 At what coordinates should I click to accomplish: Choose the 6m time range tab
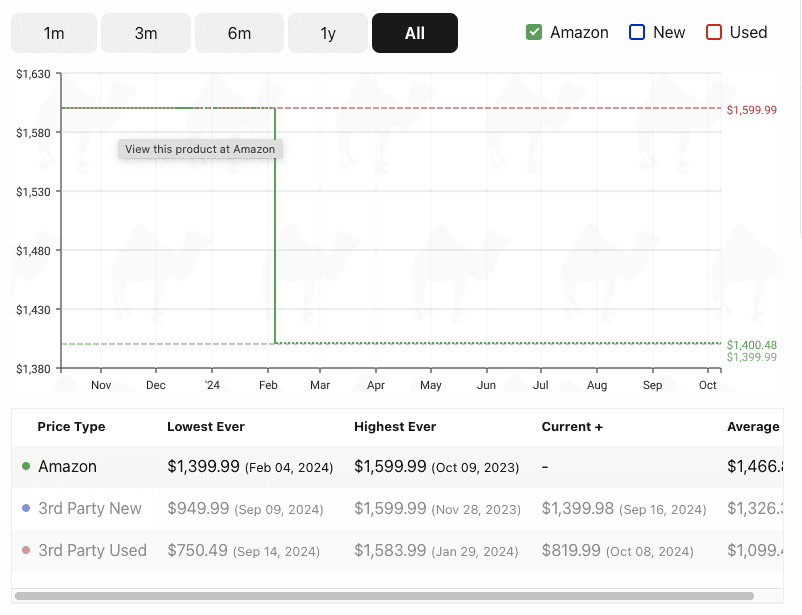click(239, 33)
